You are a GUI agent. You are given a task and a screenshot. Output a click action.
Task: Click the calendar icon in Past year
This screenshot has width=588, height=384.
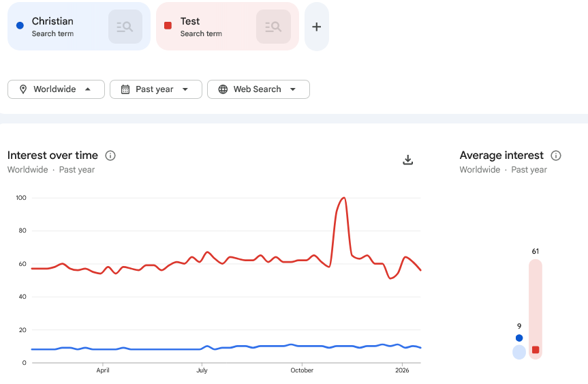pos(125,89)
